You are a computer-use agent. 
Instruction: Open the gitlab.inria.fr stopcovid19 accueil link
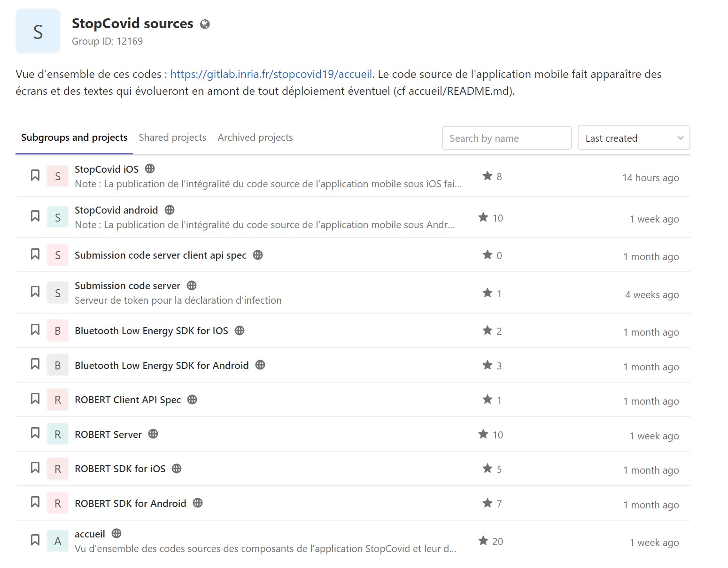point(271,74)
